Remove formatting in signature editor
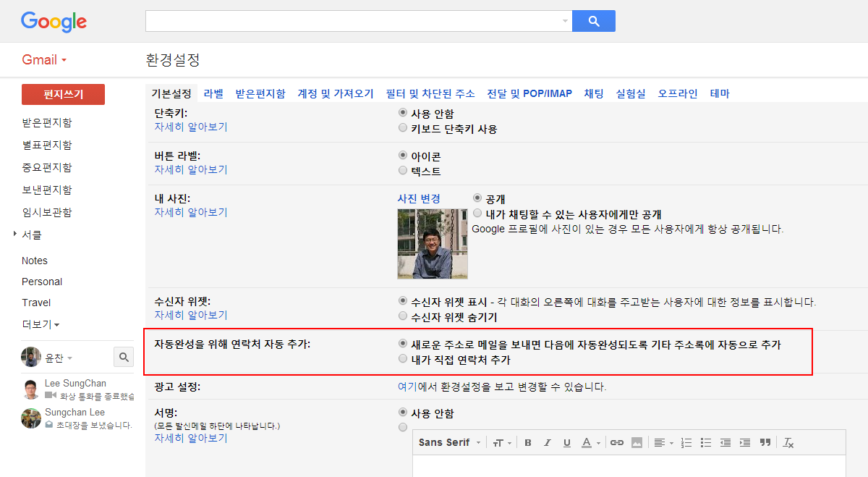Screen dimensions: 868x477 788,442
